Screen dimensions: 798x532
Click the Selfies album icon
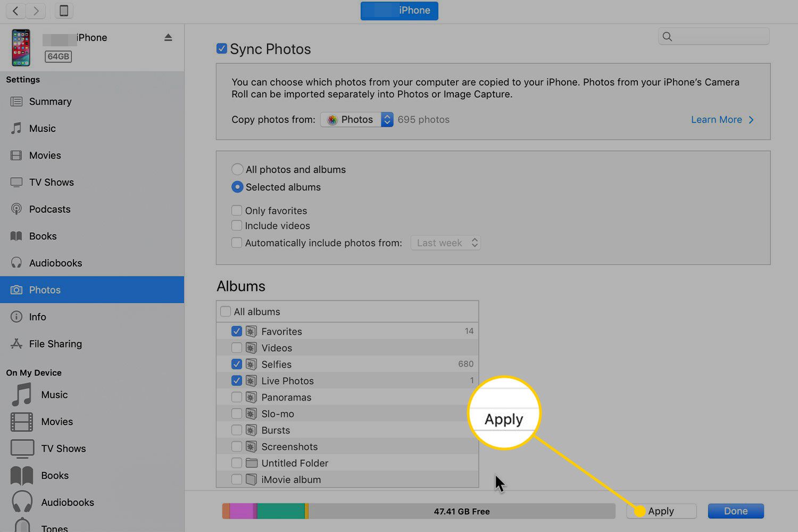tap(252, 364)
